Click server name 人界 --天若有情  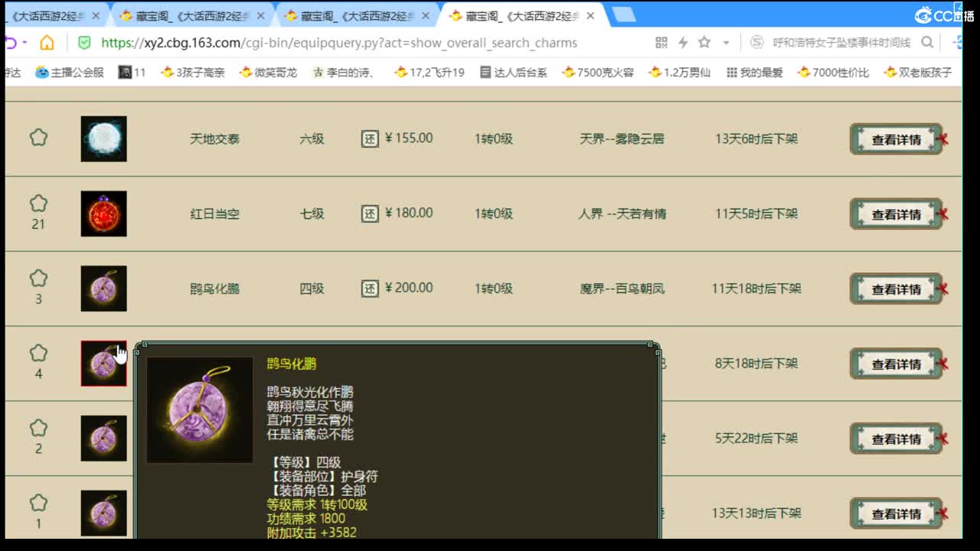(622, 214)
